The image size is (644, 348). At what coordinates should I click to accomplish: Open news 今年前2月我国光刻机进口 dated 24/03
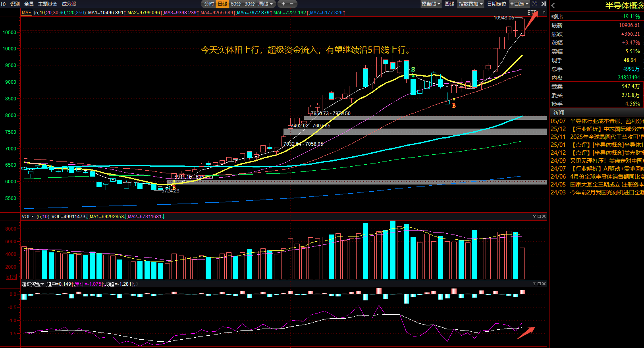coord(597,192)
